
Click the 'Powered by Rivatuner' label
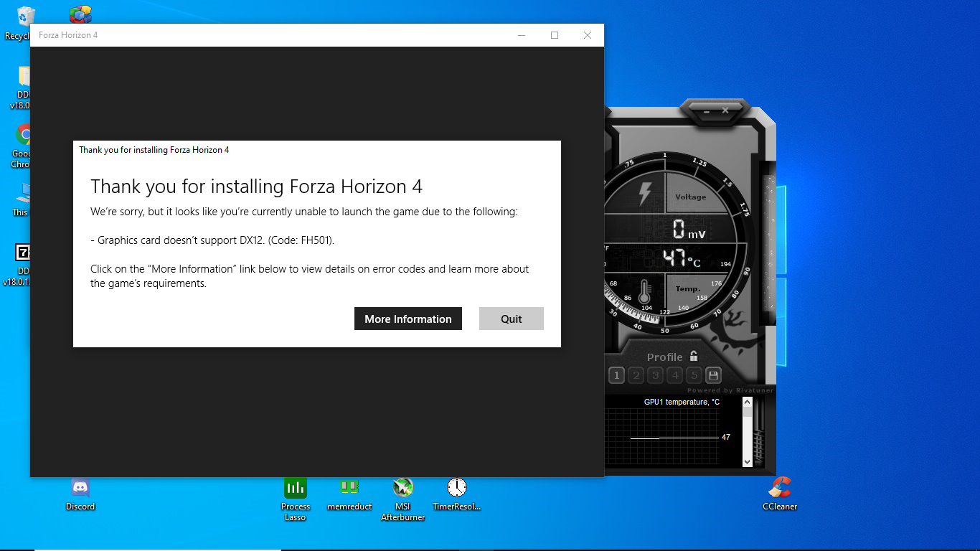coord(730,390)
